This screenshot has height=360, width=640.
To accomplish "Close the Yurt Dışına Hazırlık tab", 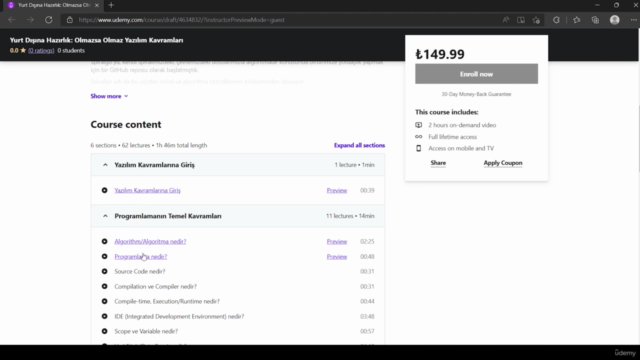I will (97, 5).
